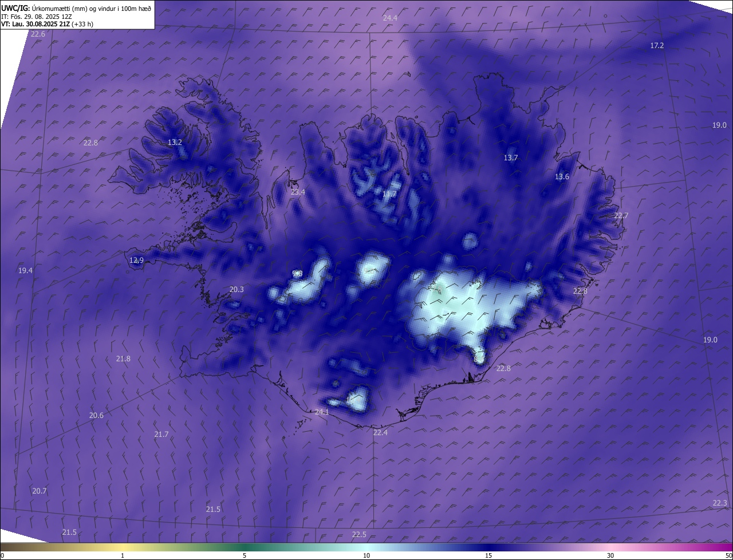733x560 pixels.
Task: Select the 20.3 value label
Action: pyautogui.click(x=237, y=289)
